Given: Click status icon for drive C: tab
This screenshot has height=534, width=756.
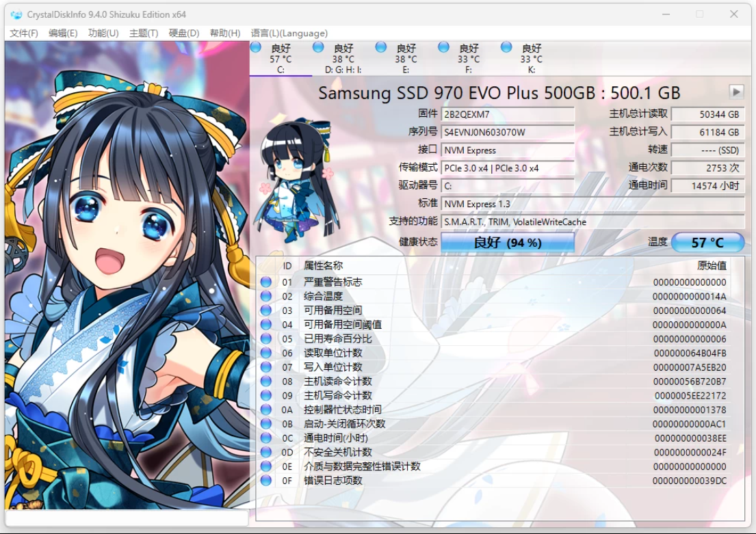Looking at the screenshot, I should (256, 47).
